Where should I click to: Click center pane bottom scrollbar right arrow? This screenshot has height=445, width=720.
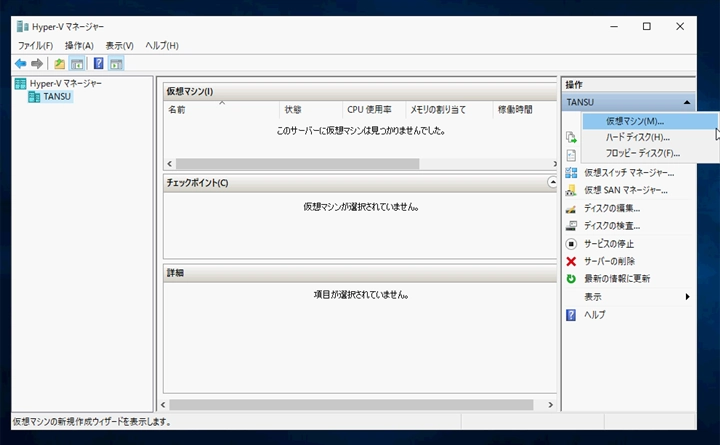[550, 405]
